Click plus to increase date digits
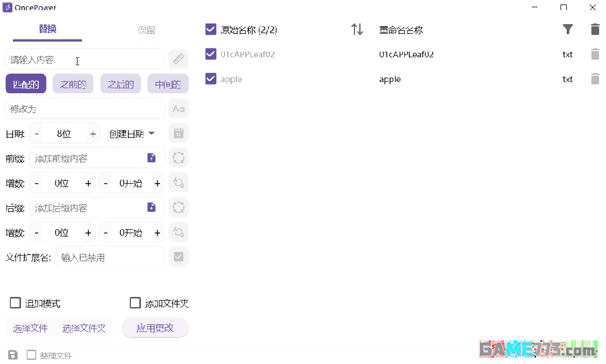Screen dimensions: 606x364 pyautogui.click(x=93, y=133)
